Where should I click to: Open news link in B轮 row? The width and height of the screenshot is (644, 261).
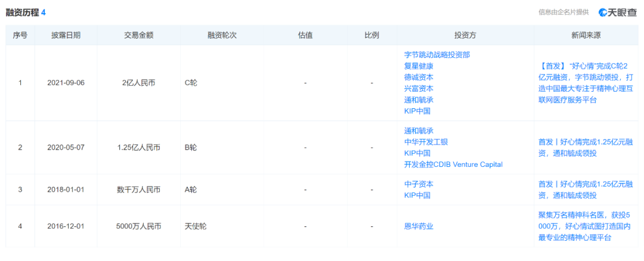click(586, 148)
